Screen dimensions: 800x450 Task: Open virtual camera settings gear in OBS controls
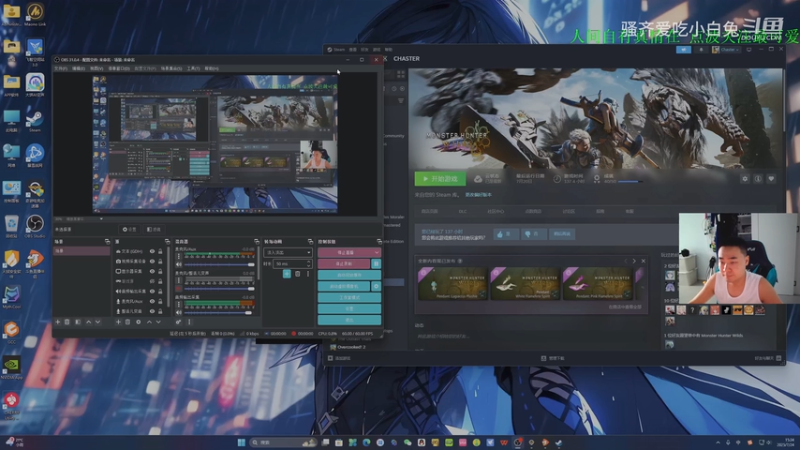(376, 286)
